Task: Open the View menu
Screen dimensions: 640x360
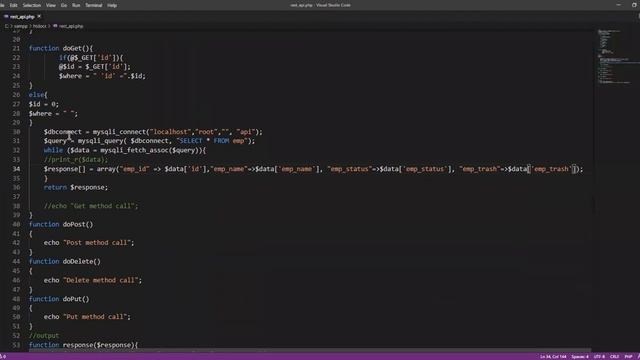Action: pos(51,5)
